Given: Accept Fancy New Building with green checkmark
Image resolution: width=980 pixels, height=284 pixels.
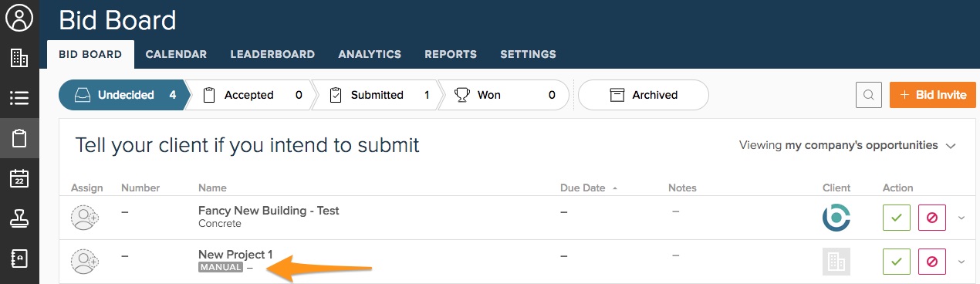Looking at the screenshot, I should (x=896, y=218).
